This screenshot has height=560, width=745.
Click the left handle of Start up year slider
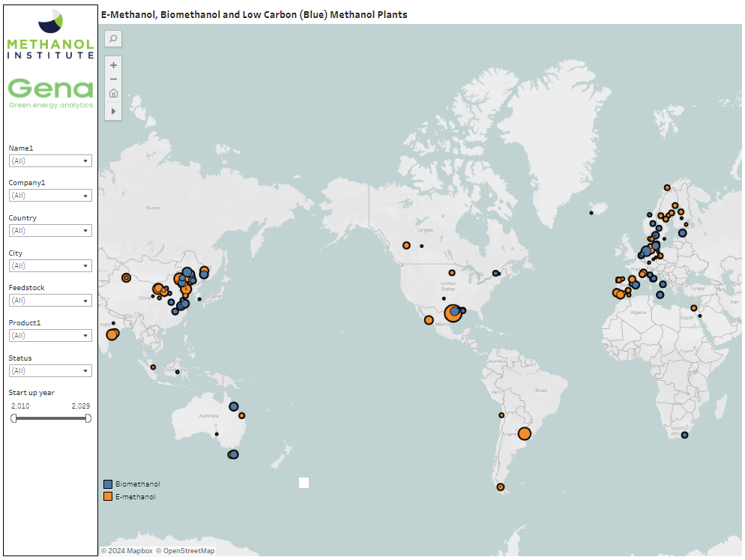(x=13, y=418)
